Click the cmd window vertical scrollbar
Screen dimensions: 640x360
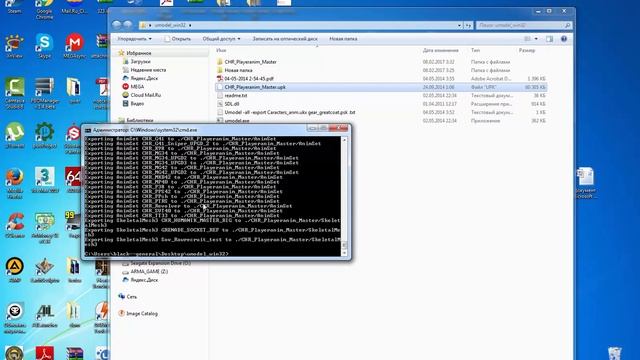click(344, 196)
